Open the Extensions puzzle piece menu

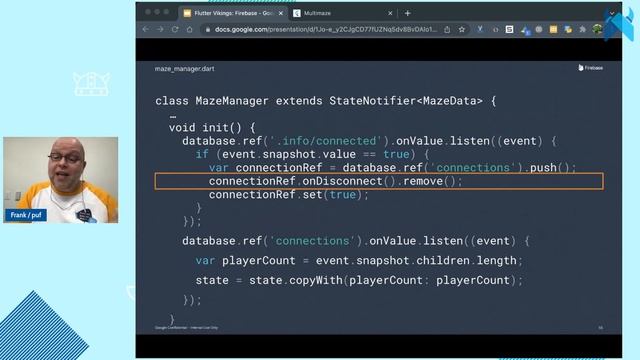click(583, 29)
